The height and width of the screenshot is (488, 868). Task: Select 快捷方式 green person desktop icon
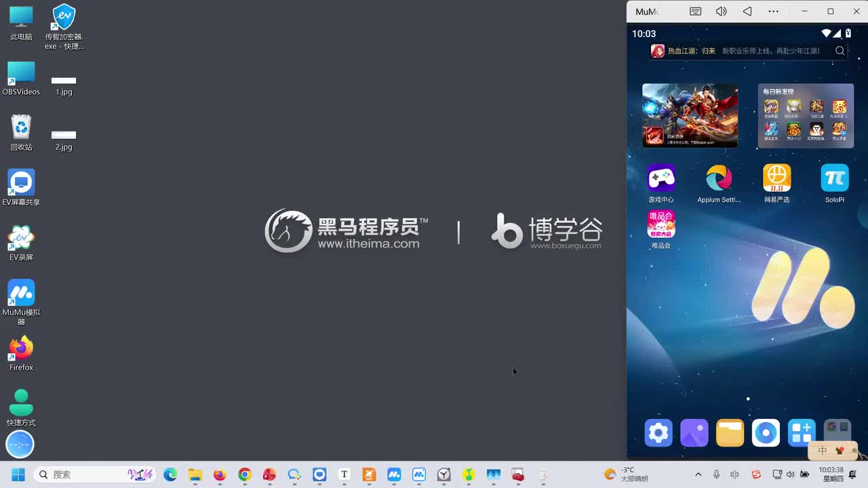[21, 408]
